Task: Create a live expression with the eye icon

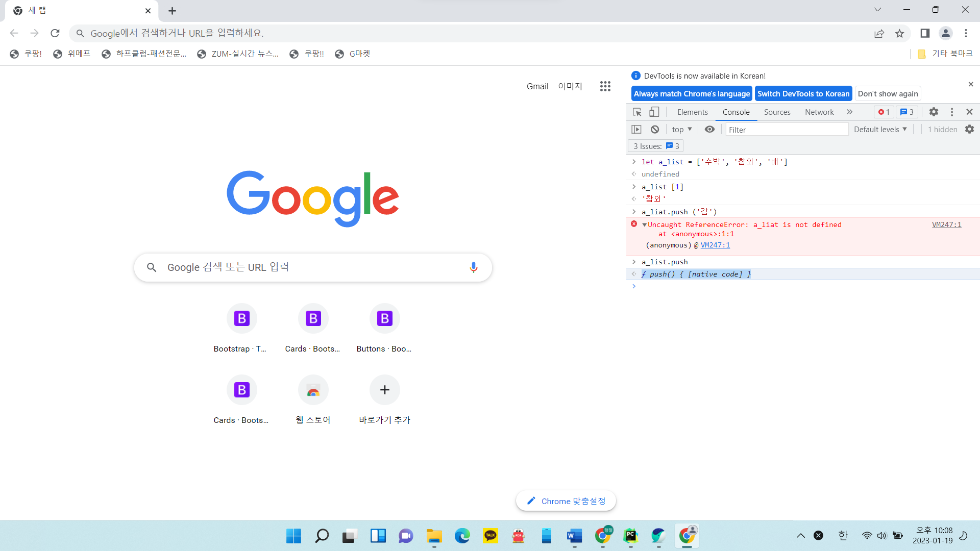Action: pyautogui.click(x=709, y=130)
